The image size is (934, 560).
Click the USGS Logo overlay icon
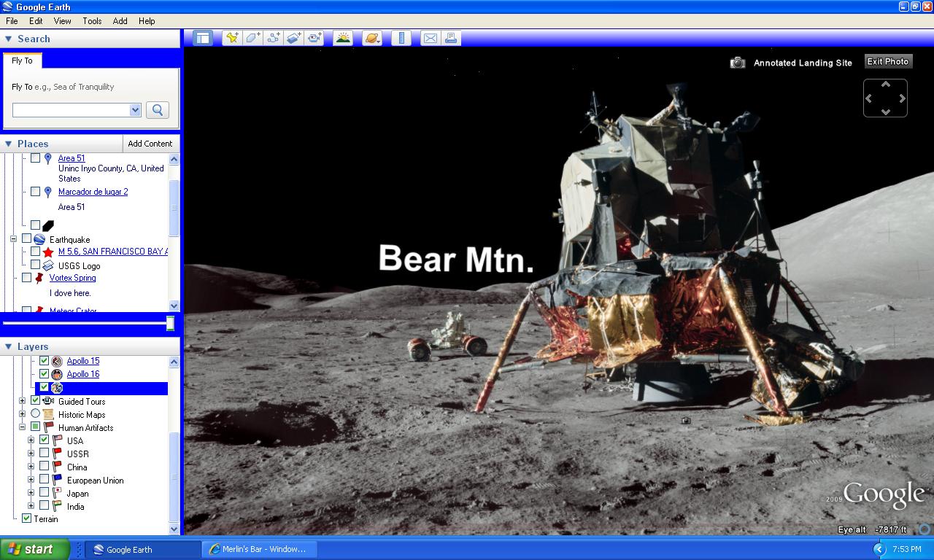tap(48, 266)
